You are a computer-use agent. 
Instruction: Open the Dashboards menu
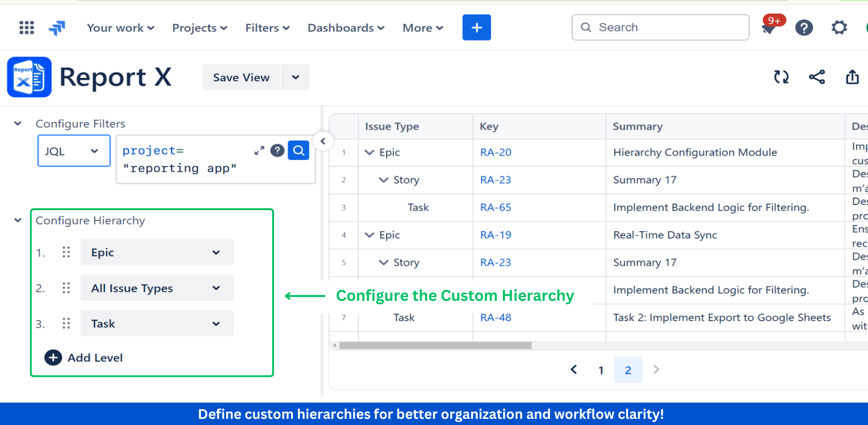point(346,28)
